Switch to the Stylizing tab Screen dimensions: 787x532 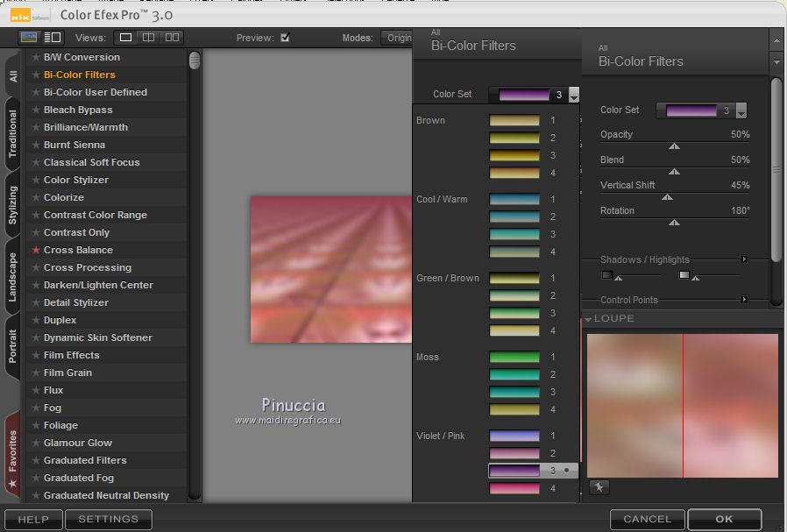point(13,205)
